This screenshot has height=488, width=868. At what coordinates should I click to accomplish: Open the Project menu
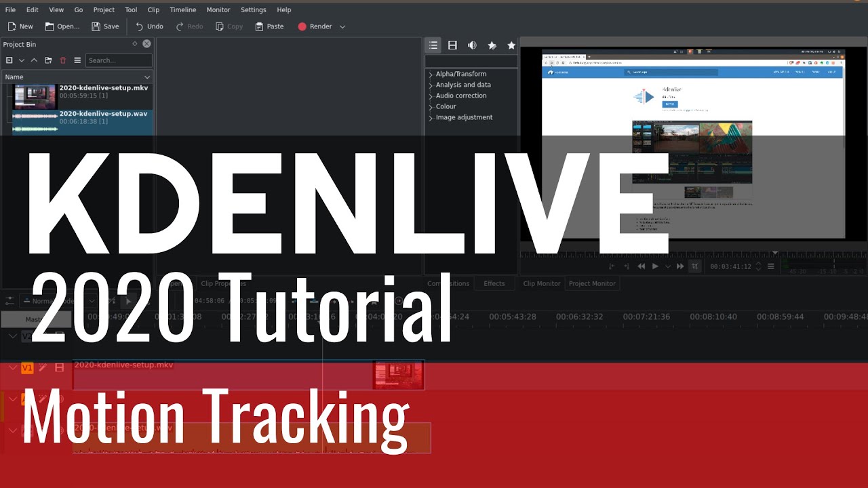tap(104, 9)
